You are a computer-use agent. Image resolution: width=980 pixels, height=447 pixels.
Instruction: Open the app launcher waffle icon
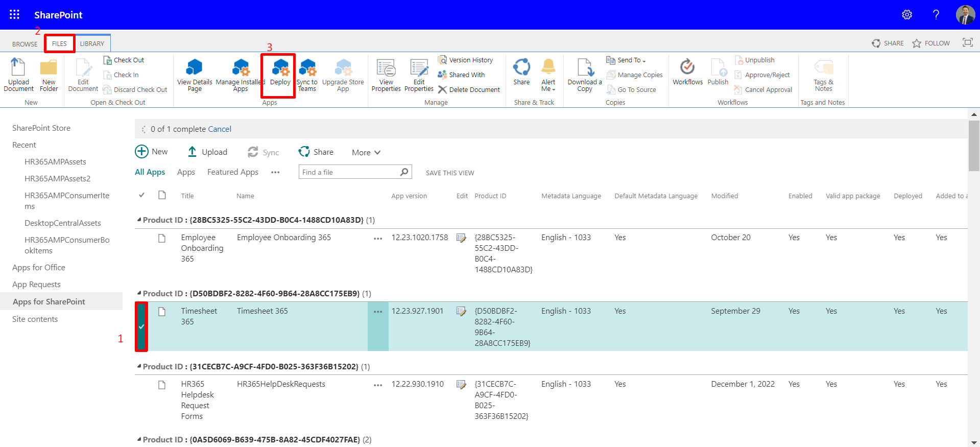coord(14,15)
